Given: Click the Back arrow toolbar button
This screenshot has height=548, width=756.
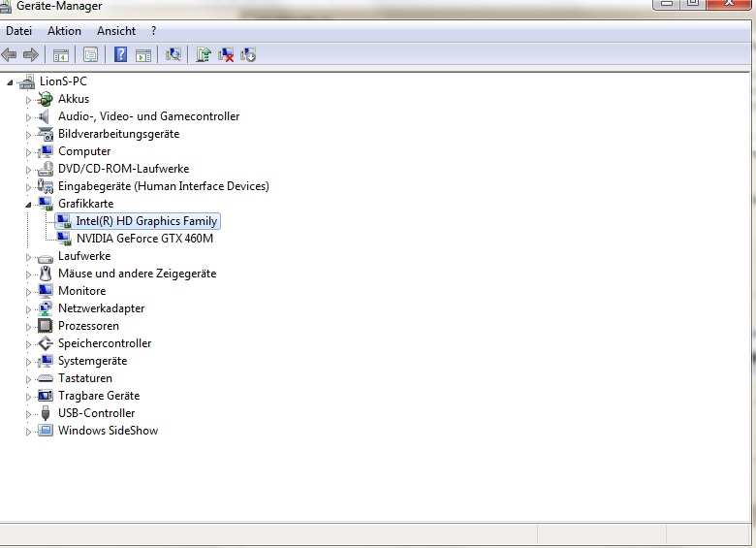Looking at the screenshot, I should coord(9,54).
